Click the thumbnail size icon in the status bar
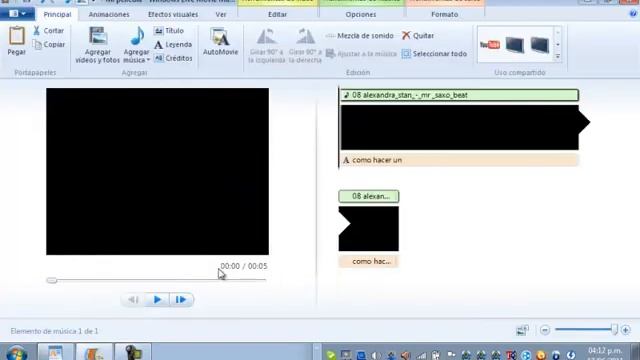This screenshot has width=640, height=360. [522, 330]
